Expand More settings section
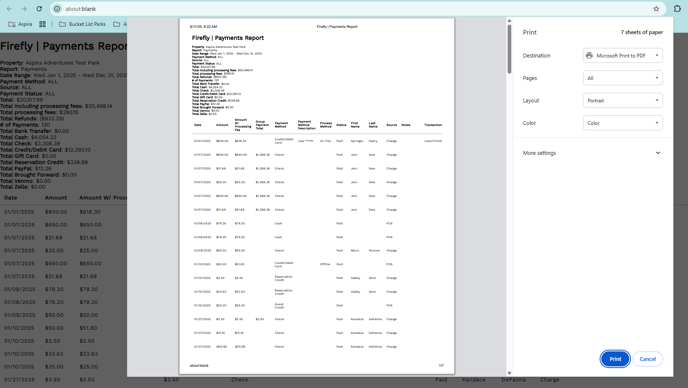The image size is (688, 388). pyautogui.click(x=591, y=153)
